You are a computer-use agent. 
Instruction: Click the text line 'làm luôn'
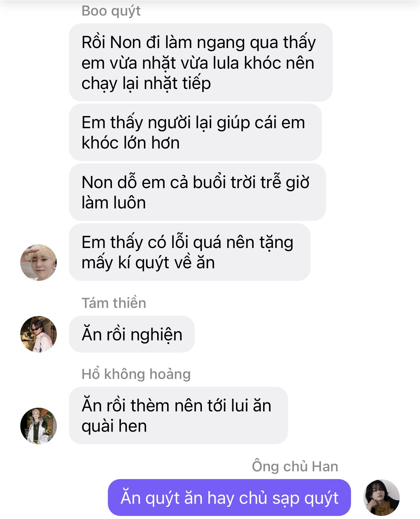tap(114, 203)
